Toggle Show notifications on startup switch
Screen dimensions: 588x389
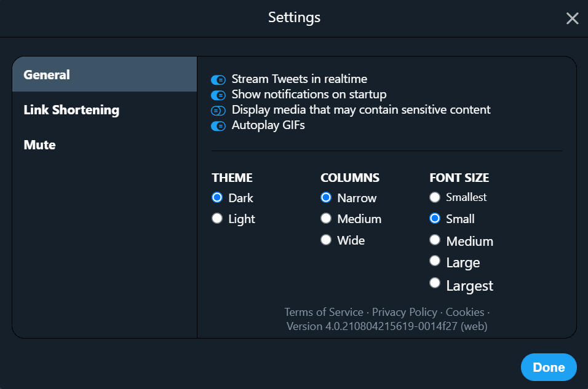pos(218,95)
